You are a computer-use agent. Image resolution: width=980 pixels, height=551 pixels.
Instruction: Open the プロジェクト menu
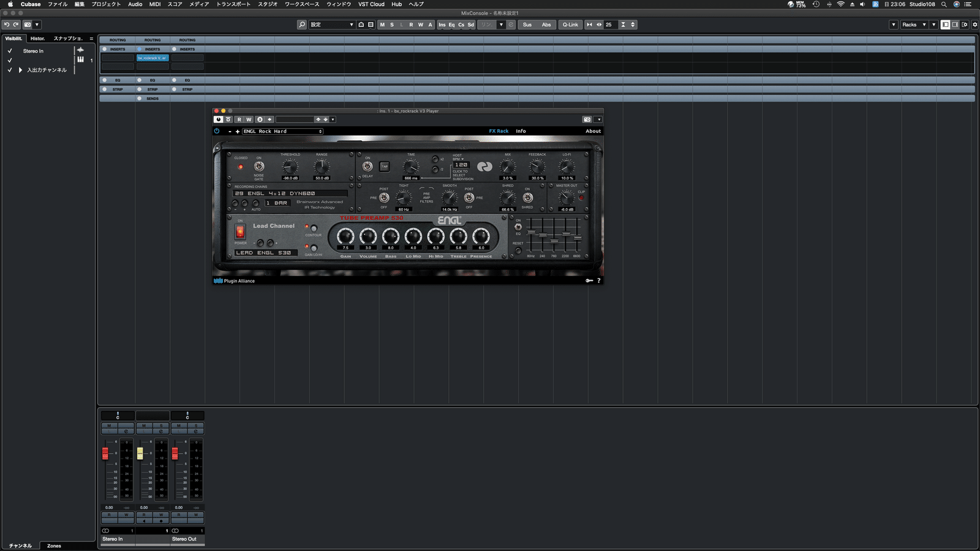tap(106, 4)
